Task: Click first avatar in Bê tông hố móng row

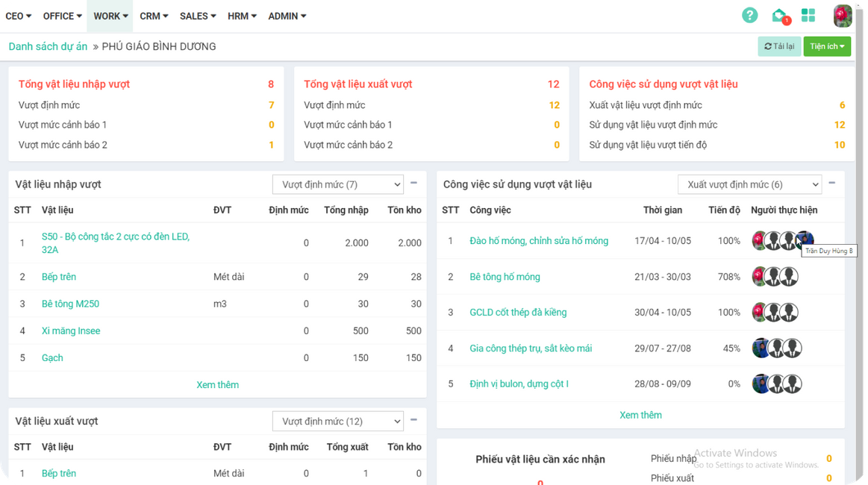Action: coord(760,277)
